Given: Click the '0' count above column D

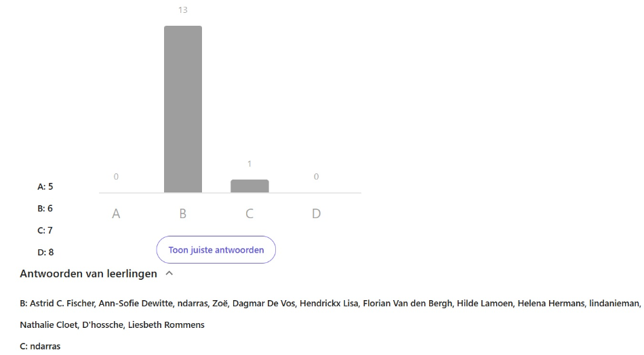Looking at the screenshot, I should (x=316, y=177).
